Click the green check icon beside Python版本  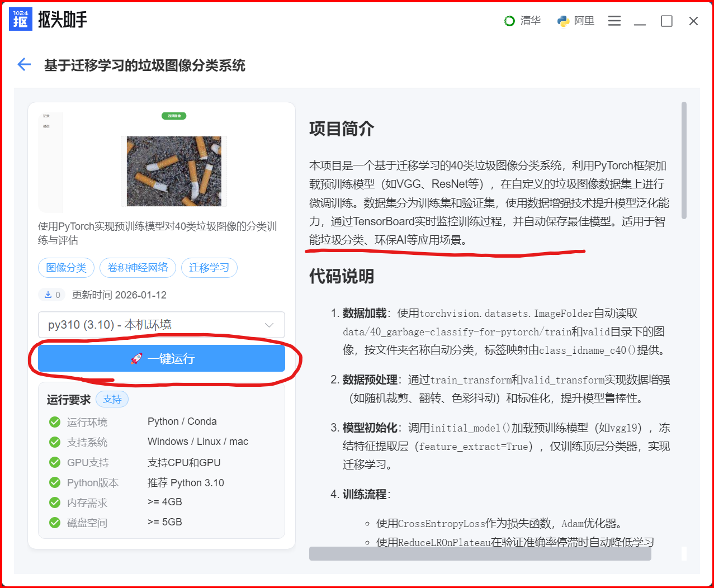pos(55,482)
